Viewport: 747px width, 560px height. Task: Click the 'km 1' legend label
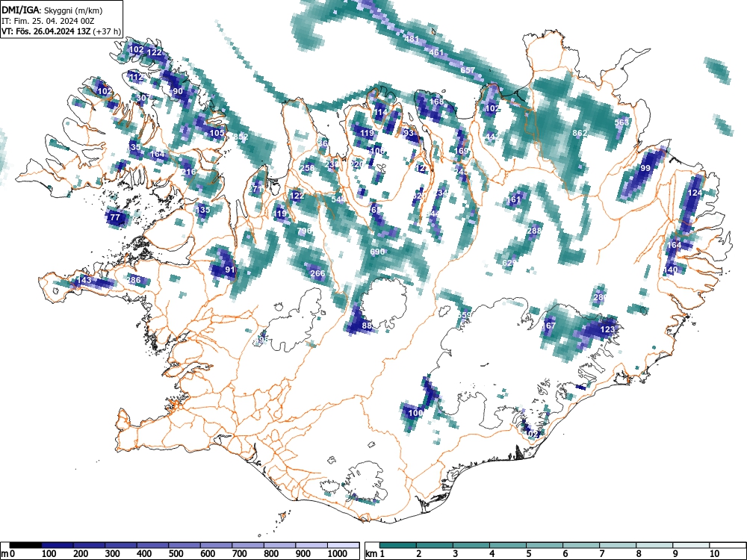(375, 554)
